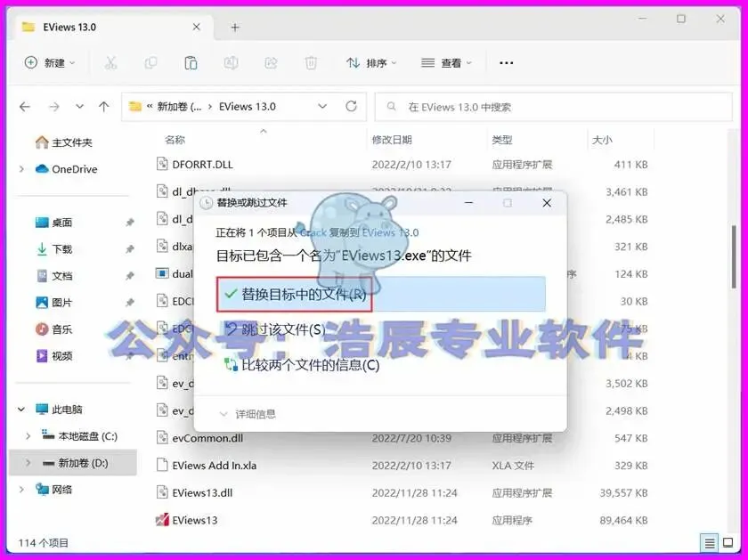The height and width of the screenshot is (560, 748).
Task: Select the EViews Add In.xla file
Action: point(215,466)
